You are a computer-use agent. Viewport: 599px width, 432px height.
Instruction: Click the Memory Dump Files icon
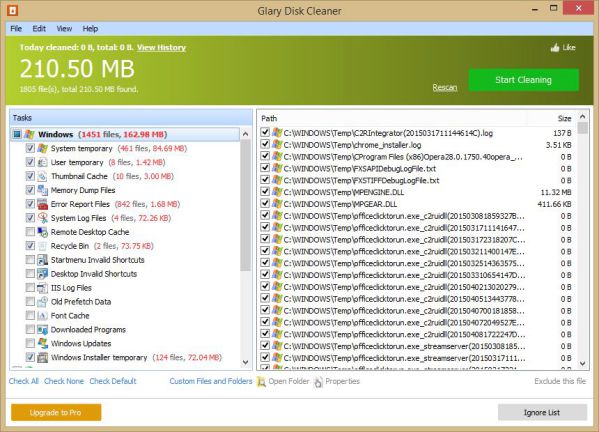[42, 190]
